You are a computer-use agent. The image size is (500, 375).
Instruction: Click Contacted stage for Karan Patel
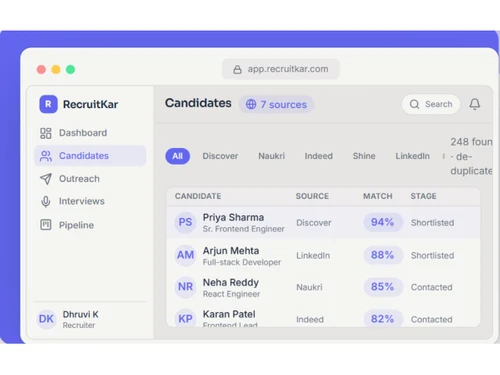pyautogui.click(x=431, y=319)
